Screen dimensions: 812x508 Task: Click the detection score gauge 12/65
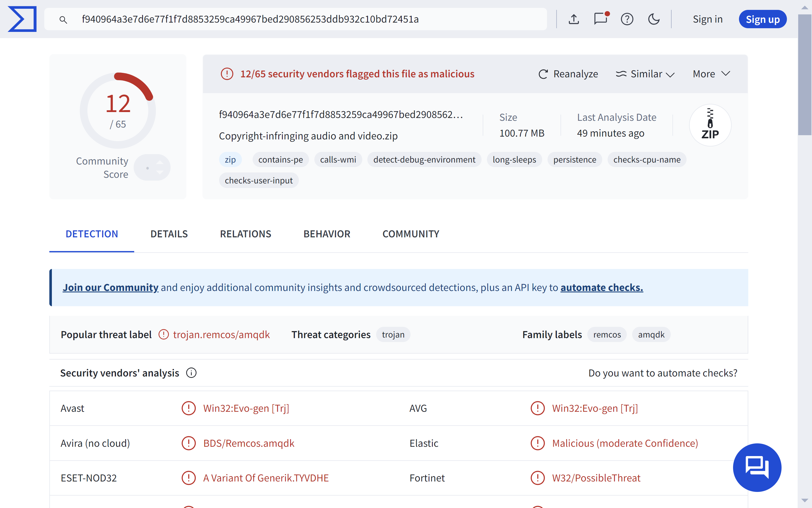coord(118,110)
